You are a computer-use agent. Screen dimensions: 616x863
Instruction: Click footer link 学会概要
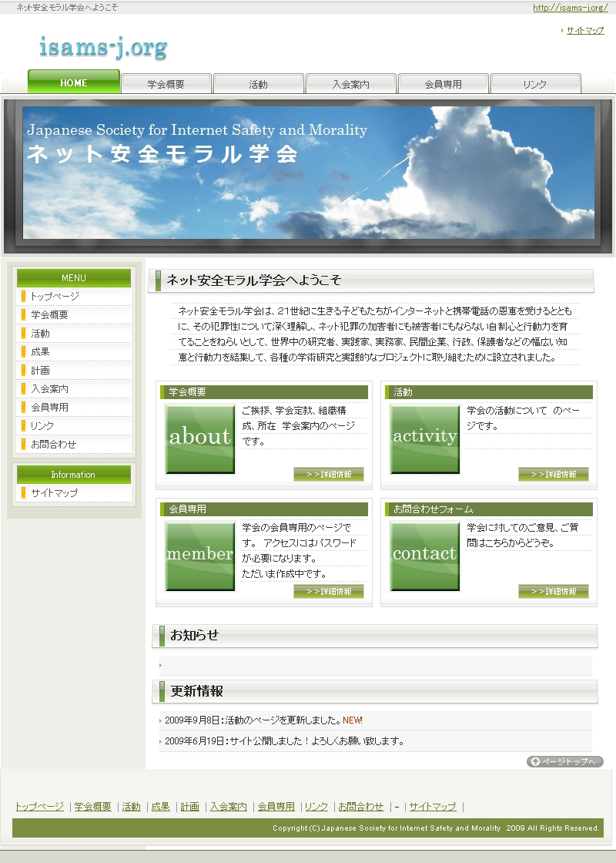(x=92, y=806)
